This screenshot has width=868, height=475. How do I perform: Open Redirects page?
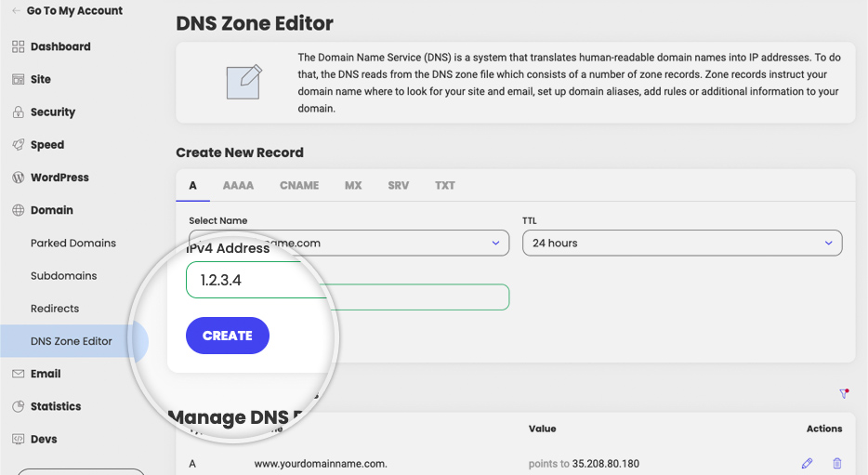tap(55, 309)
